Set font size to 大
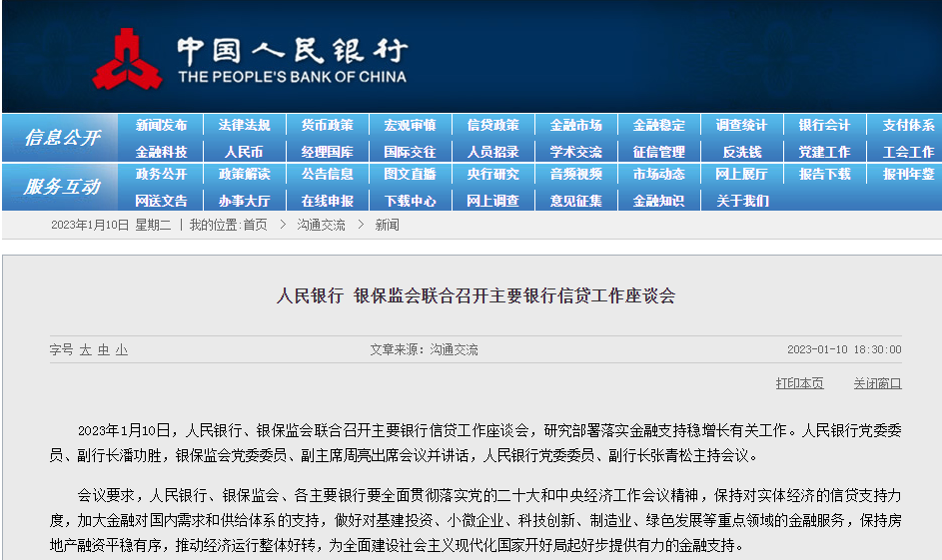The image size is (942, 560). [85, 349]
